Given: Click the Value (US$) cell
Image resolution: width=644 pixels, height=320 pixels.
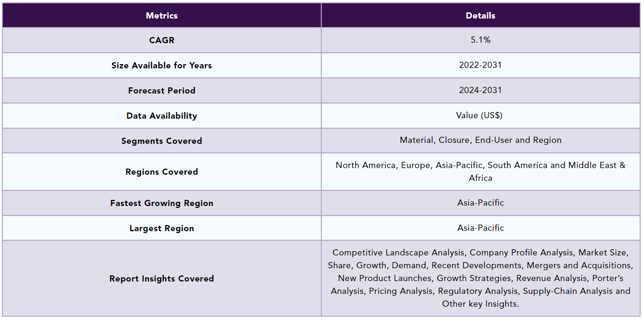Looking at the screenshot, I should tap(480, 115).
